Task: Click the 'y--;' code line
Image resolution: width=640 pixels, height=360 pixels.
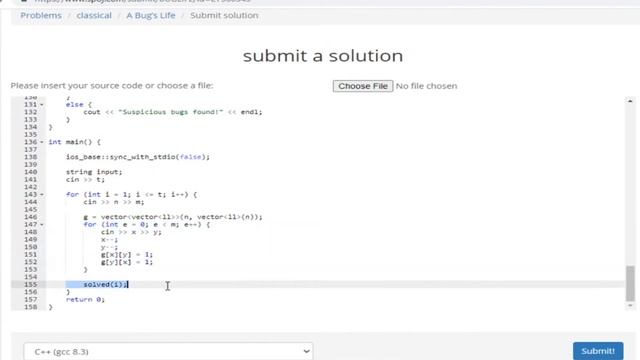Action: [109, 247]
